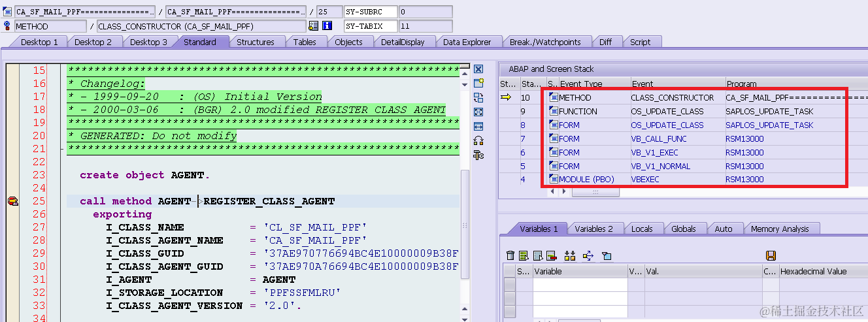The image size is (868, 322).
Task: Select the Variables 1 tab
Action: click(539, 229)
